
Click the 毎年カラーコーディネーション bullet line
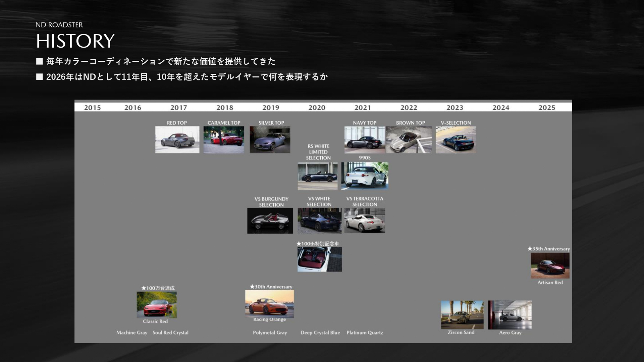click(x=156, y=61)
